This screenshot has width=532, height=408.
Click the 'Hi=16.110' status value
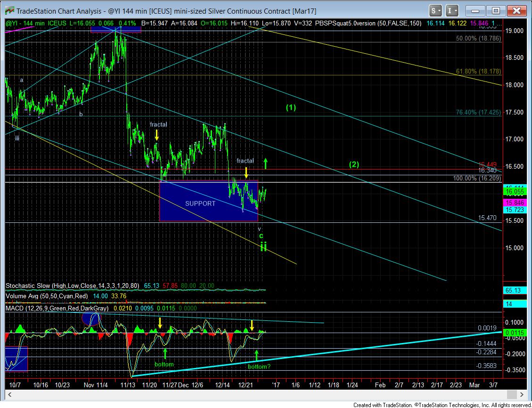(x=244, y=24)
